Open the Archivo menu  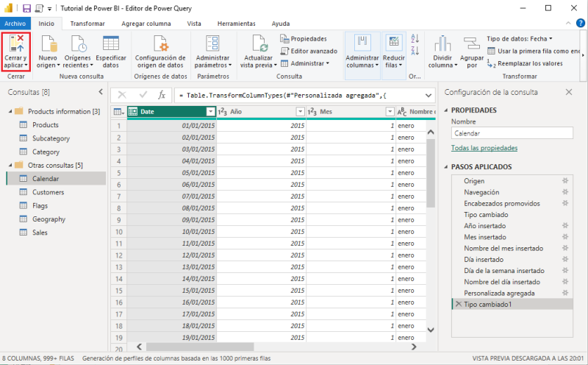[x=15, y=24]
